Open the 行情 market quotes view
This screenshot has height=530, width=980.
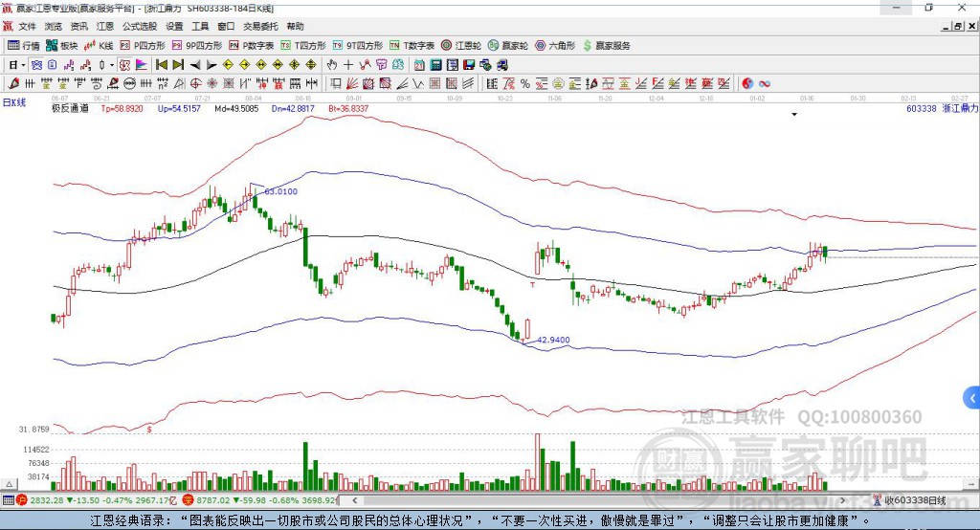pos(24,46)
